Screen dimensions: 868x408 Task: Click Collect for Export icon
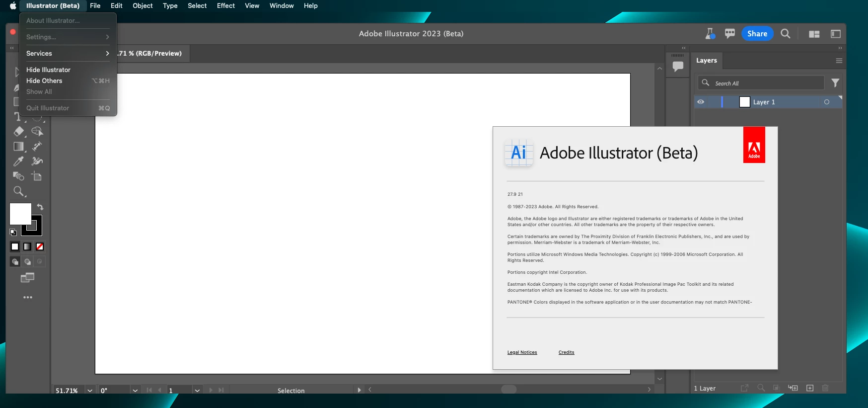coord(744,388)
